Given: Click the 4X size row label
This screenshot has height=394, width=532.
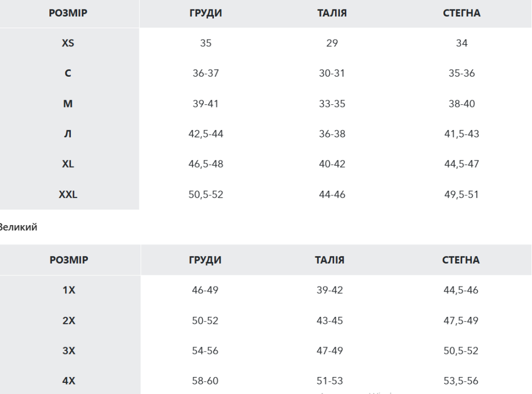Looking at the screenshot, I should (69, 381).
